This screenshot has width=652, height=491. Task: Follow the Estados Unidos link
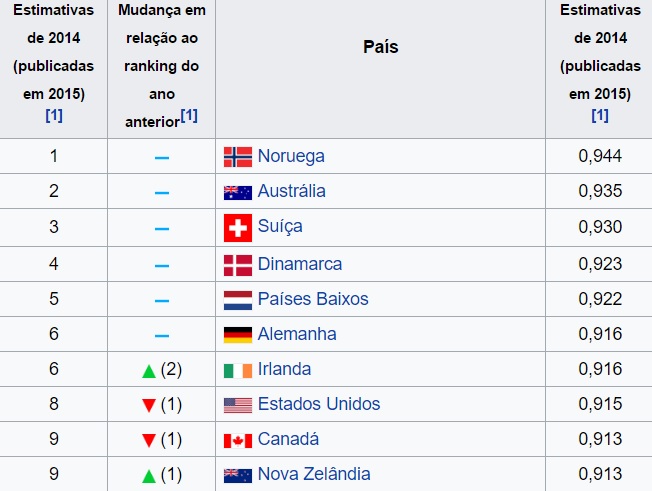[x=319, y=404]
